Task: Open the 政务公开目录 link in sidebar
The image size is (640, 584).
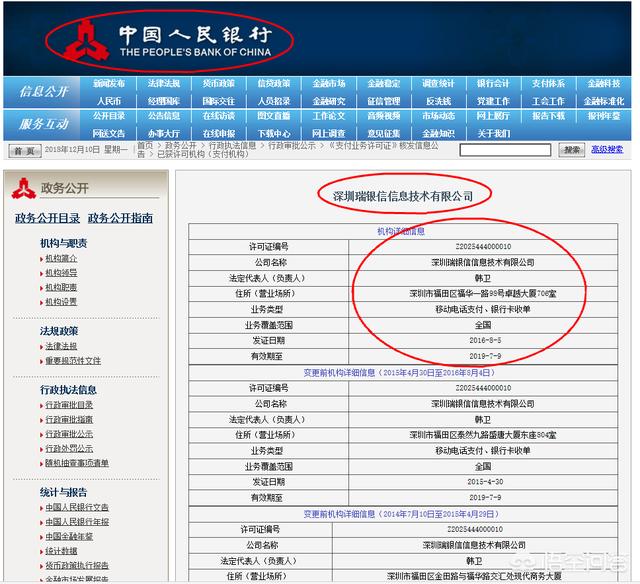Action: [x=47, y=218]
